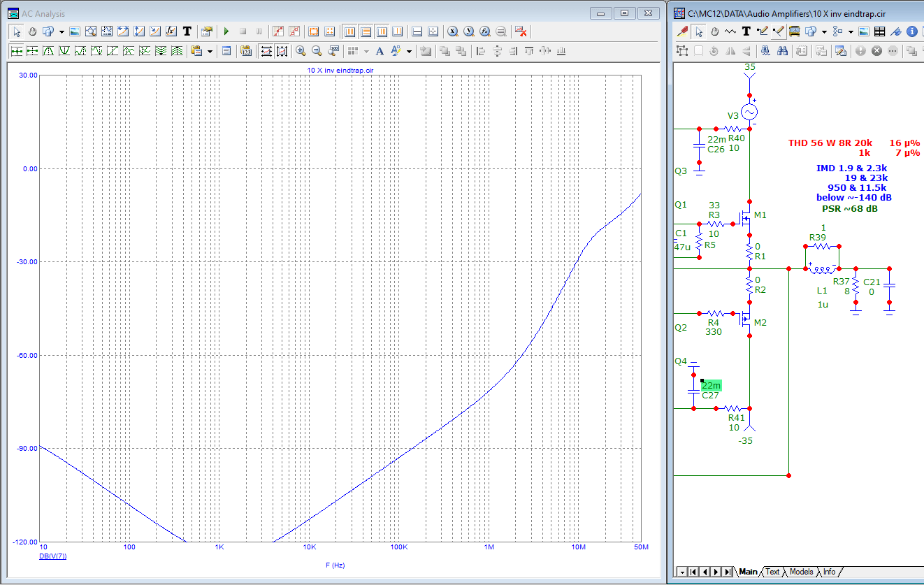Click the blue info circle icon
This screenshot has width=924, height=585.
912,31
